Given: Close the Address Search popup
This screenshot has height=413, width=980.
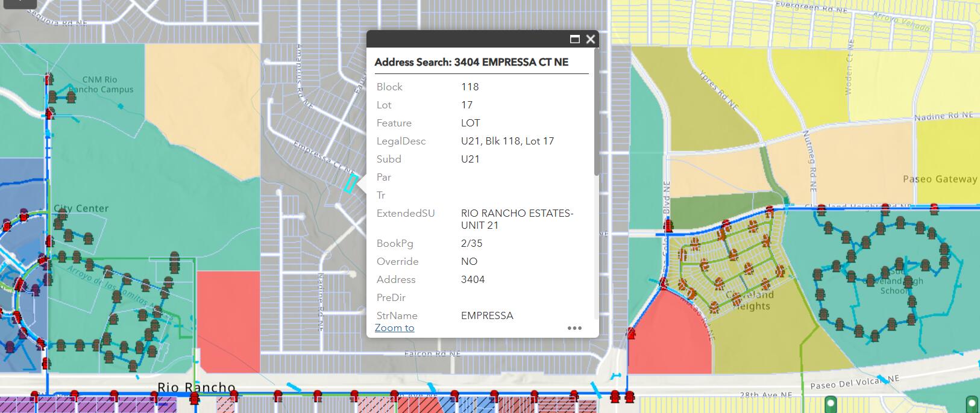Looking at the screenshot, I should coord(591,39).
